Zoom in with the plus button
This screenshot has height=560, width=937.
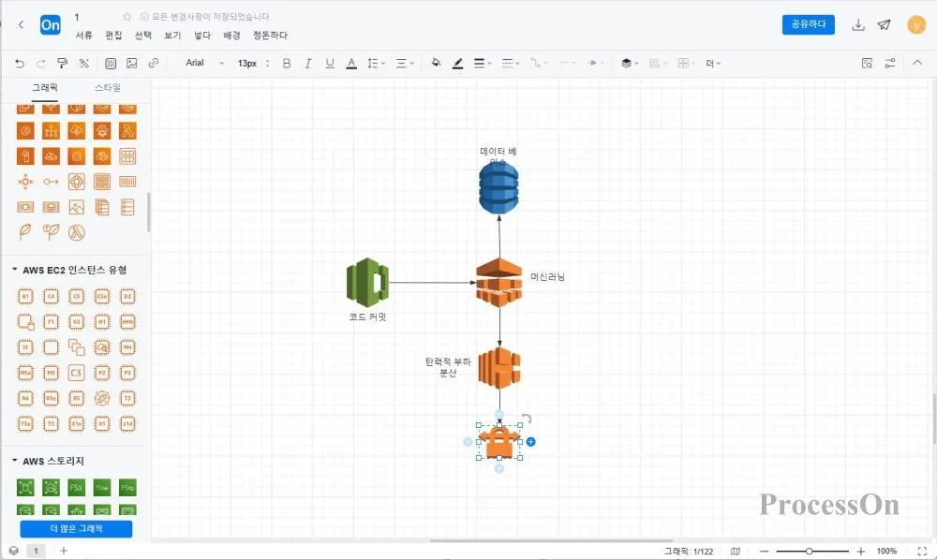point(861,551)
